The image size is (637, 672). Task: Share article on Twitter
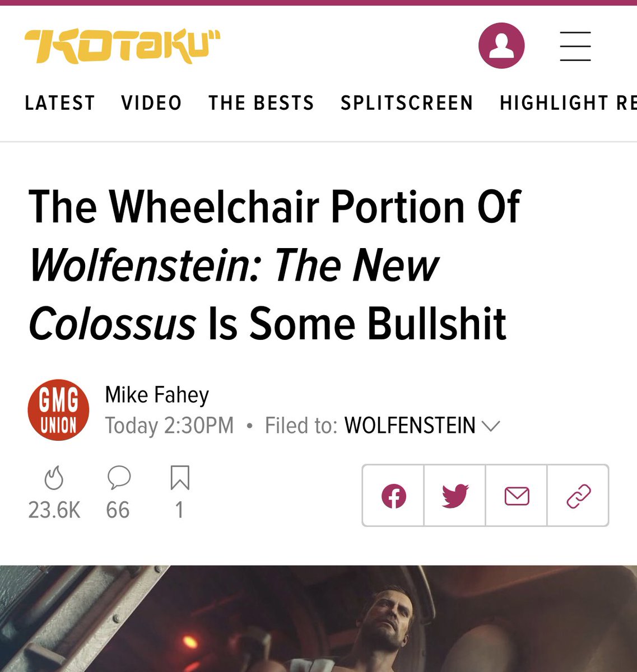tap(455, 496)
